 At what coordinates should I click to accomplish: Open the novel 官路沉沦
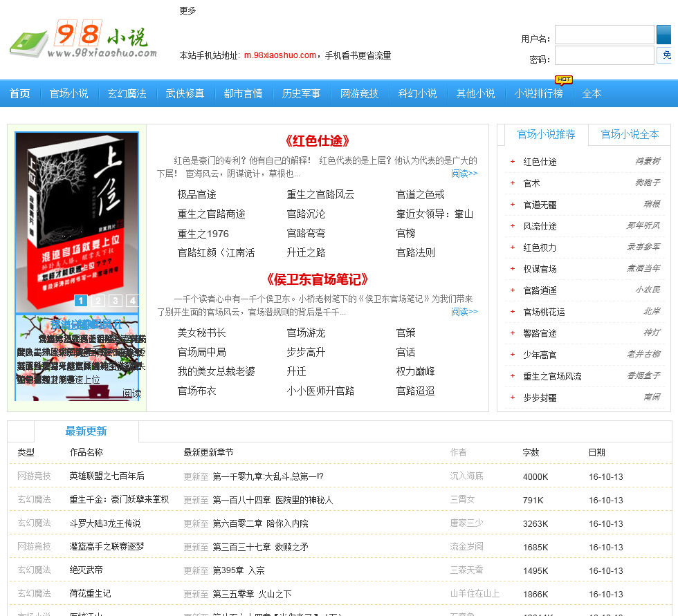pyautogui.click(x=306, y=214)
